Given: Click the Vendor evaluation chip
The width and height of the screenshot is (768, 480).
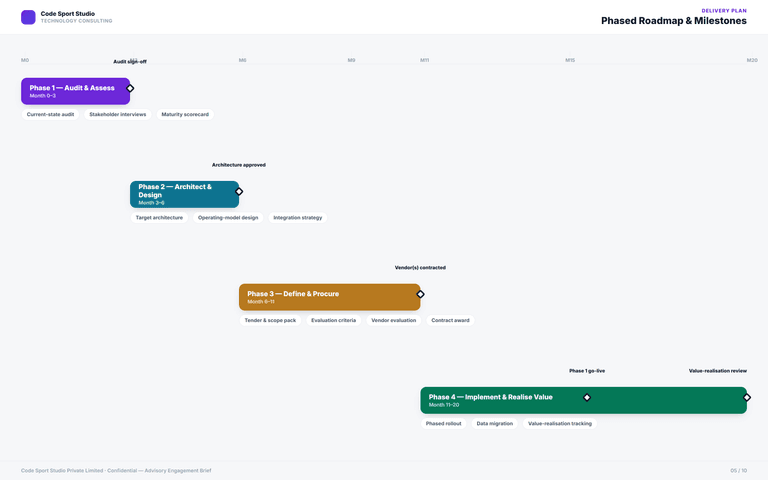Looking at the screenshot, I should pos(394,320).
